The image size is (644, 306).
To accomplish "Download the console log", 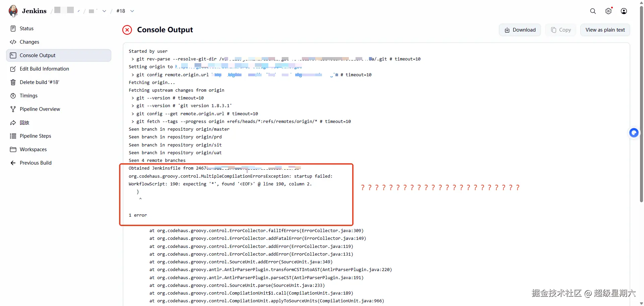I will point(520,30).
